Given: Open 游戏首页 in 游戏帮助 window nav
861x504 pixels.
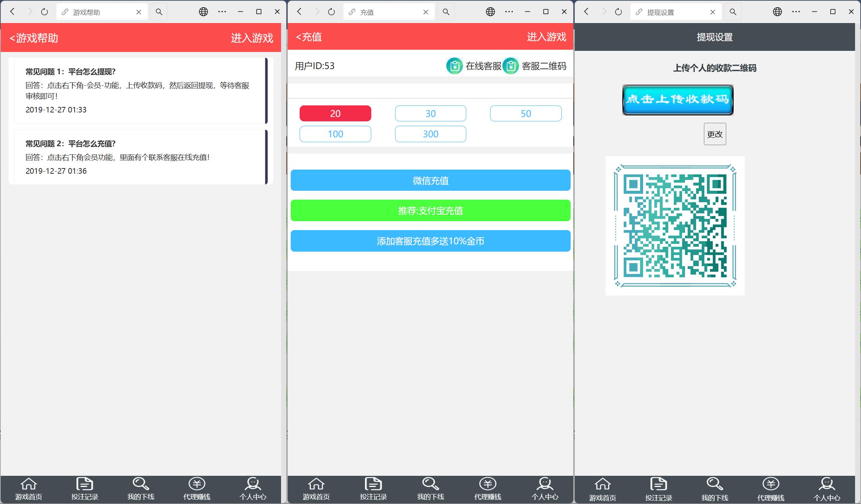Looking at the screenshot, I should pyautogui.click(x=29, y=490).
